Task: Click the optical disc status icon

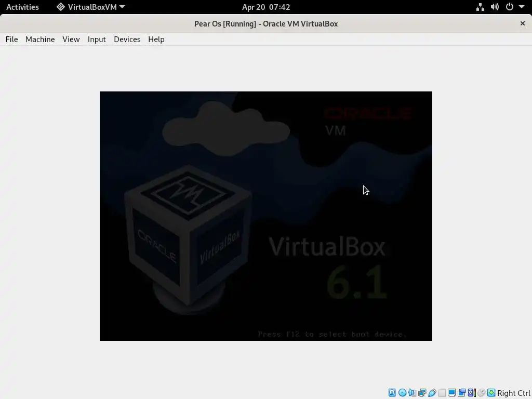Action: coord(403,393)
